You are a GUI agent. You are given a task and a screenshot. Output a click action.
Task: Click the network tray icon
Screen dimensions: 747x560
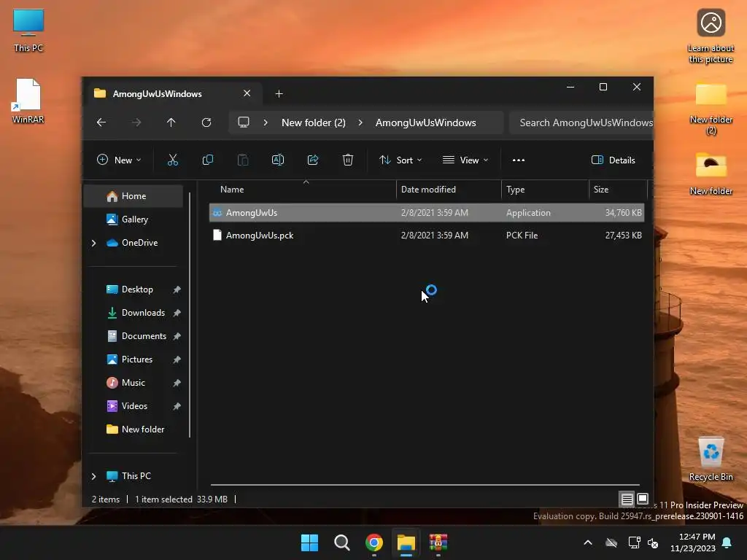click(634, 542)
